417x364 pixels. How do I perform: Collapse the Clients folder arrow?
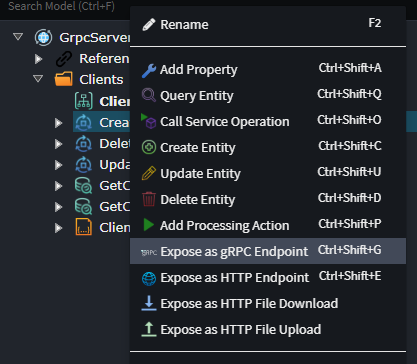38,79
